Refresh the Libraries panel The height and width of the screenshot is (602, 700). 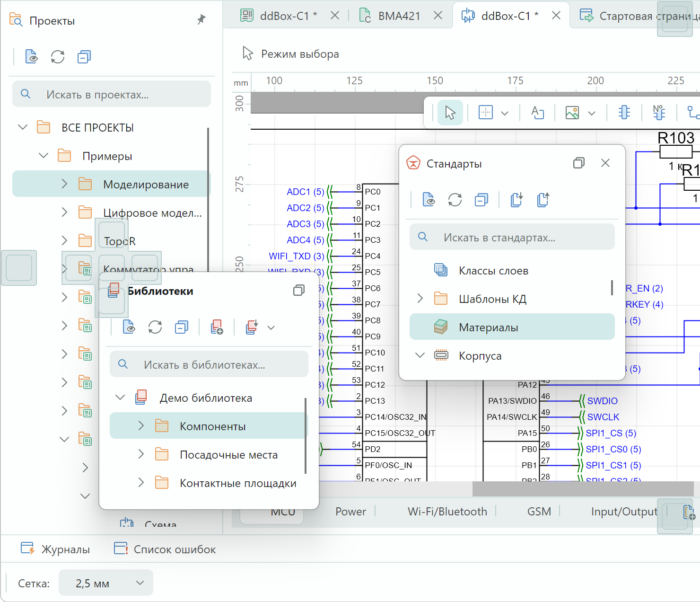coord(155,327)
